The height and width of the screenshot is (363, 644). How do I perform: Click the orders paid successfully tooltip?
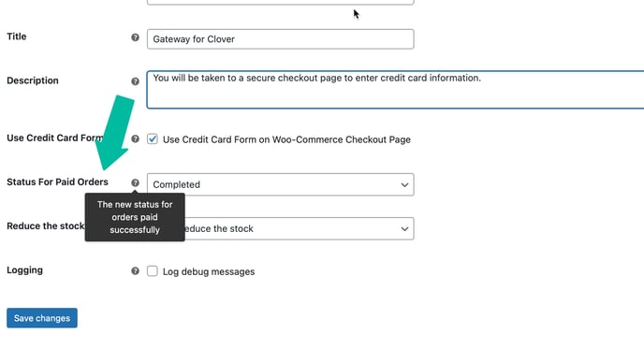[x=135, y=217]
